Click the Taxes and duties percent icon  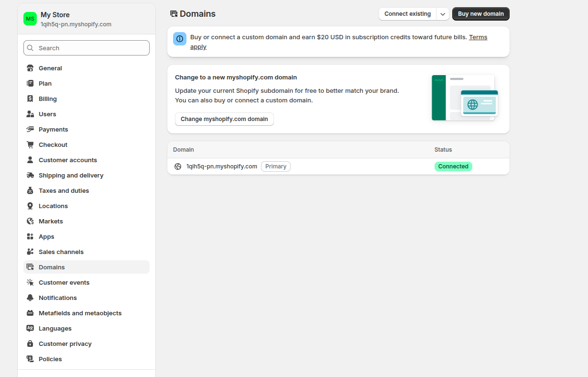pyautogui.click(x=30, y=190)
